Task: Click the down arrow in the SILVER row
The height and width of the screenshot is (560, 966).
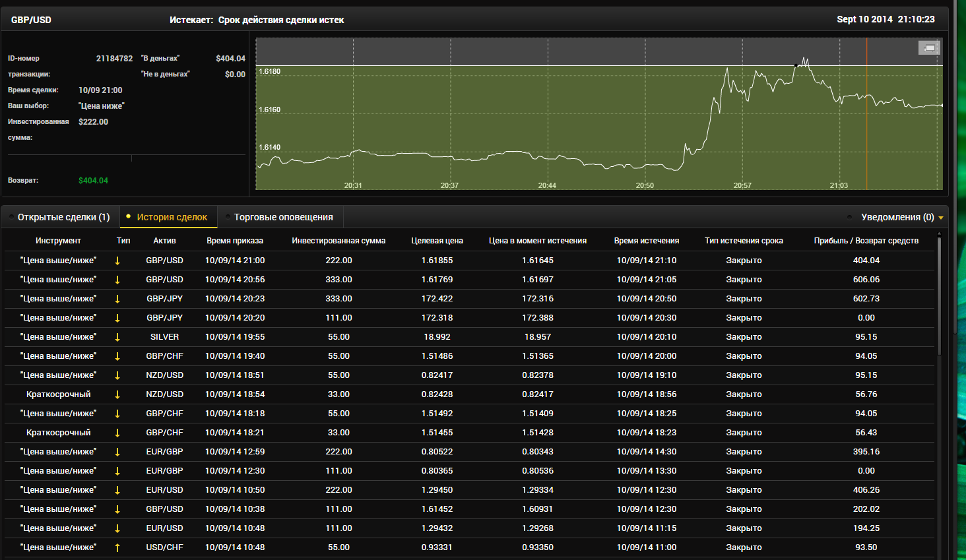Action: click(x=117, y=337)
